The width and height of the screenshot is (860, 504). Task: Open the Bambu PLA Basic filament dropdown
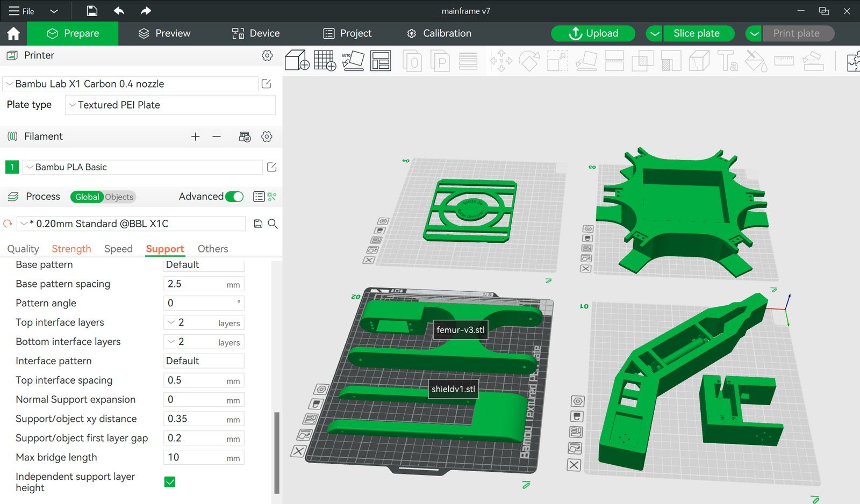[x=142, y=167]
